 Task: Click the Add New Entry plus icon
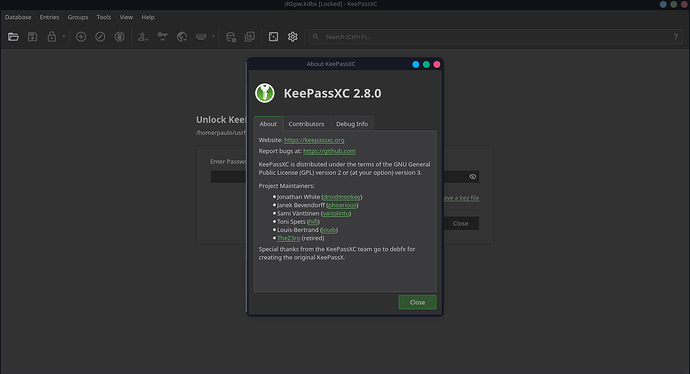(x=81, y=37)
